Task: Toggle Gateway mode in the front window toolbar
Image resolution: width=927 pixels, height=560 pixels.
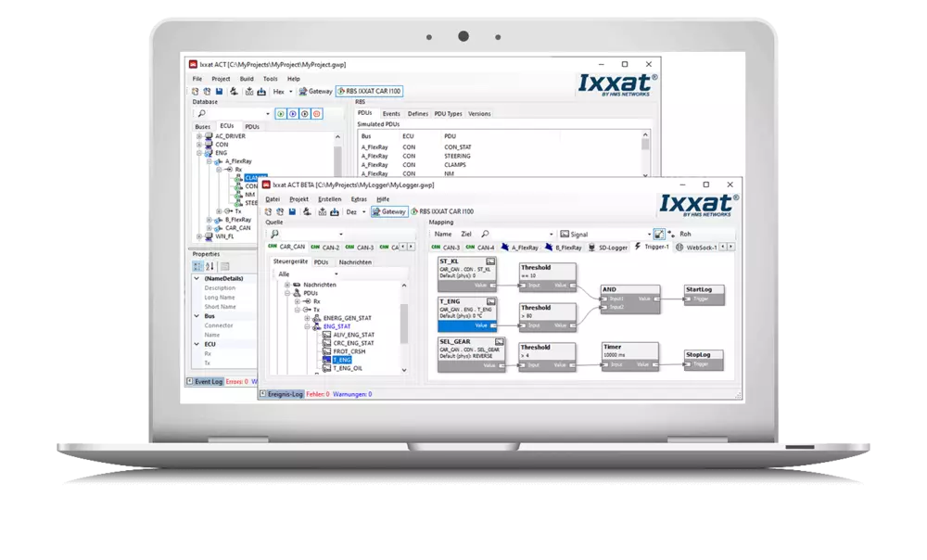Action: tap(389, 211)
